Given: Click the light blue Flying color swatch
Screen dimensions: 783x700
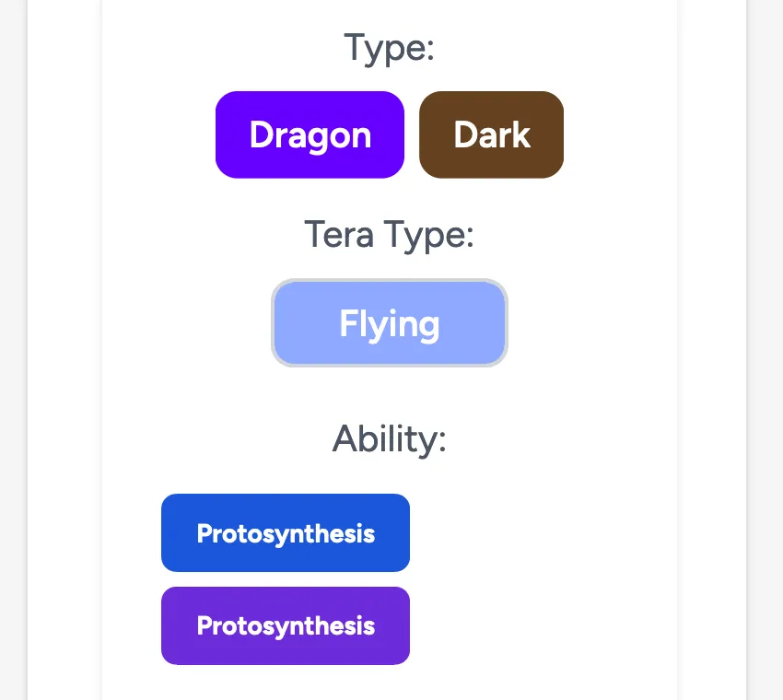Looking at the screenshot, I should coord(389,322).
